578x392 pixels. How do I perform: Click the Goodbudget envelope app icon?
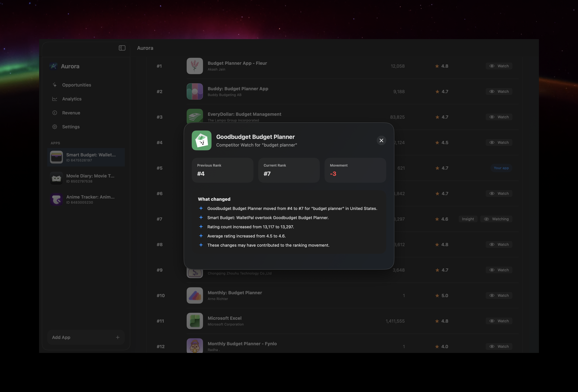pyautogui.click(x=201, y=141)
